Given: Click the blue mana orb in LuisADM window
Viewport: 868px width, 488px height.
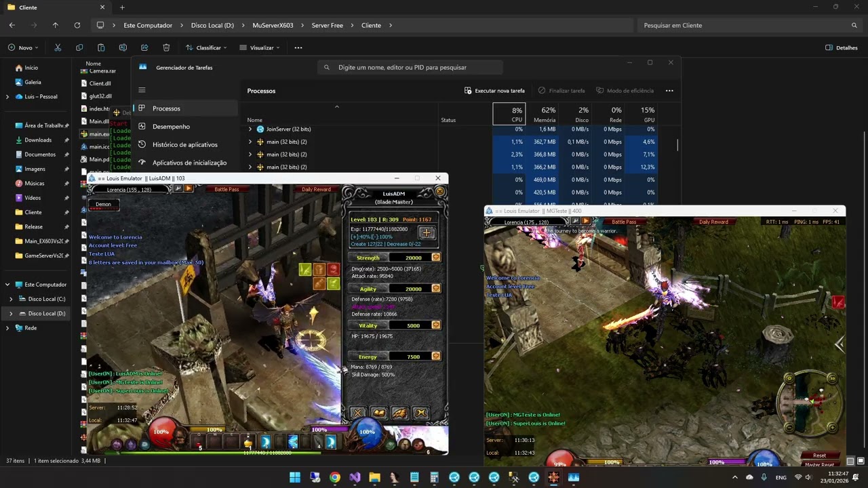Looking at the screenshot, I should (366, 434).
